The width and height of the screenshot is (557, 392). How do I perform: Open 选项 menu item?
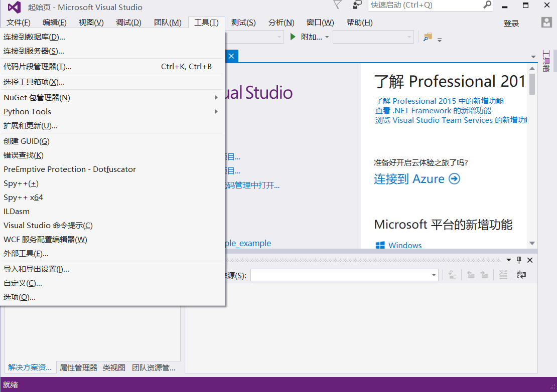tap(112, 297)
